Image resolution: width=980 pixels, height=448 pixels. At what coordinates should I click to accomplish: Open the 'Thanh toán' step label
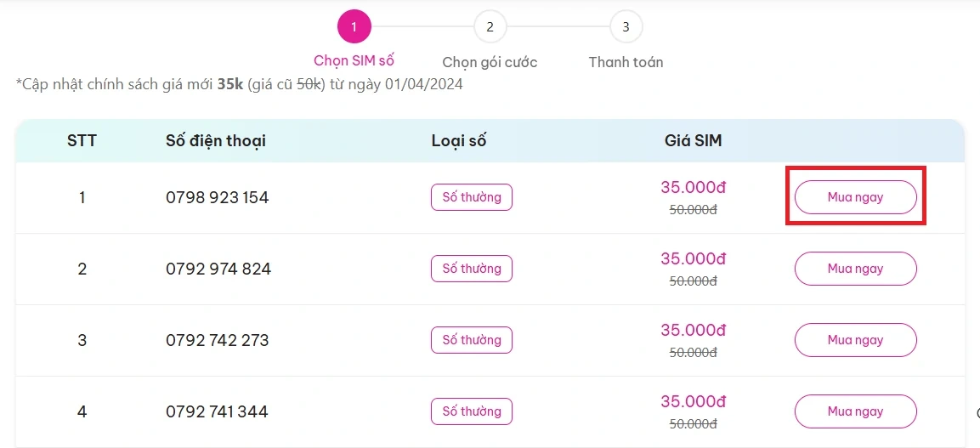click(x=626, y=62)
